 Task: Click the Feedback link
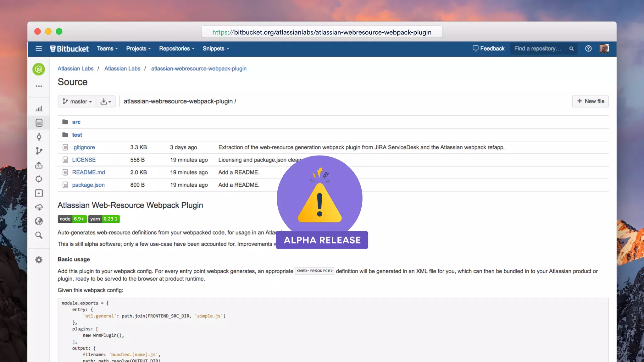coord(489,49)
